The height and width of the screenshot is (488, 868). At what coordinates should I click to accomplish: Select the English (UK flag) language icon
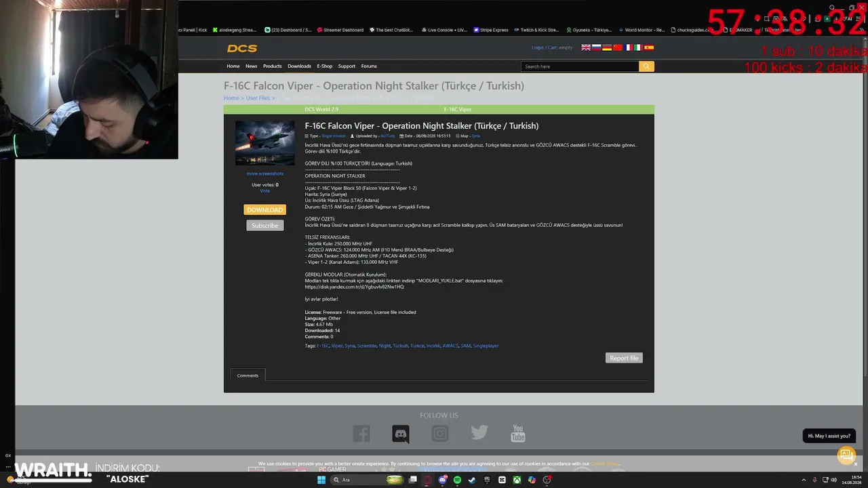[x=586, y=47]
